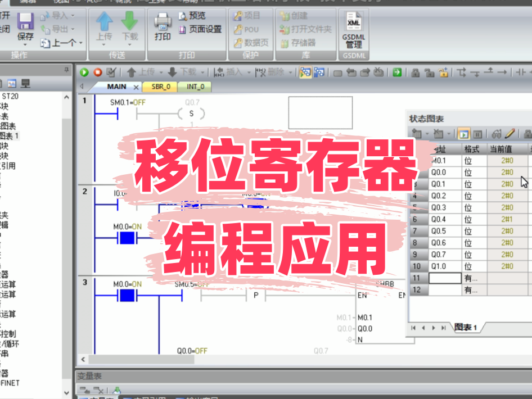The width and height of the screenshot is (532, 399).
Task: Select 图表 1 sheet tab
Action: coord(466,328)
